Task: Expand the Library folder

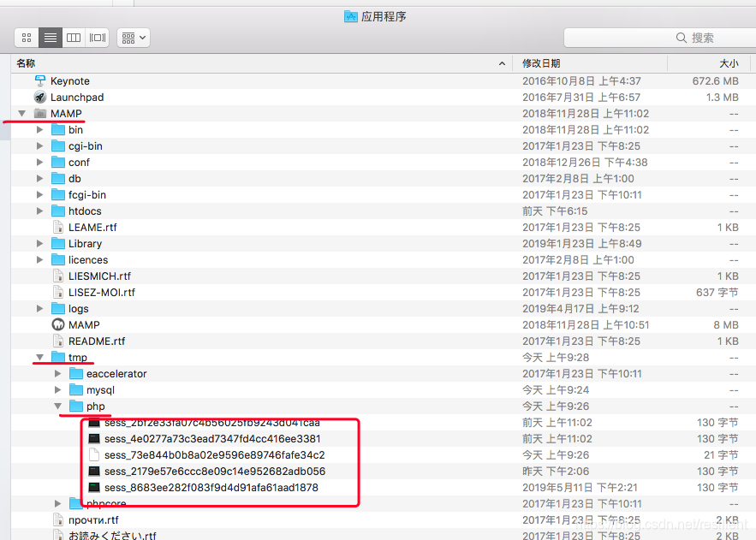Action: [40, 244]
